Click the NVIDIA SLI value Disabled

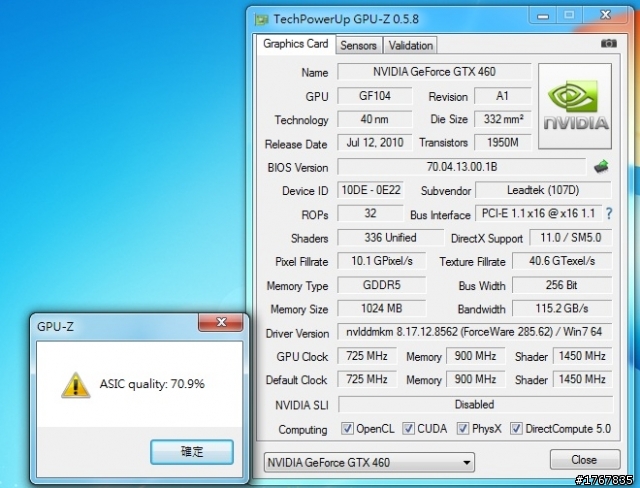pos(475,404)
